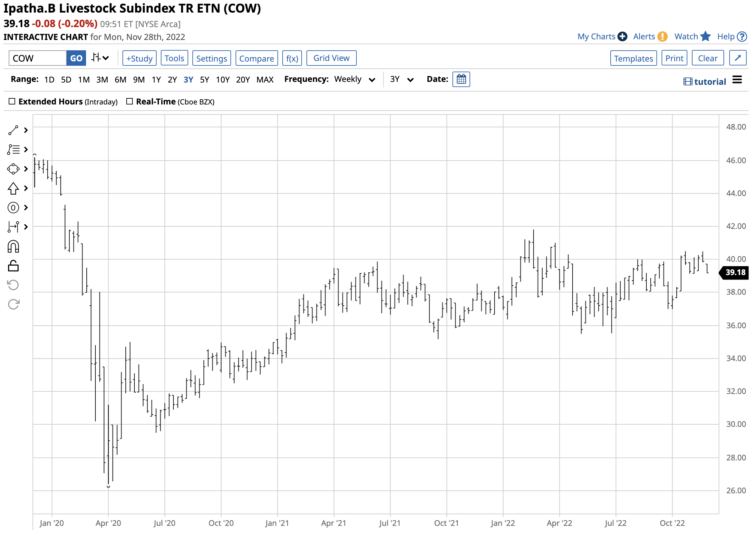
Task: Open the hamburger menu beside tutorial
Action: 737,80
